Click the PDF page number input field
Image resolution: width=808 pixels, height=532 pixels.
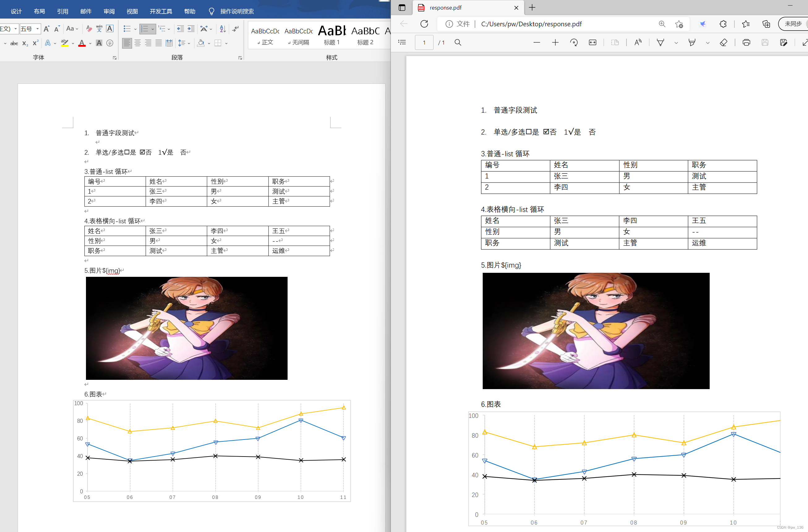(424, 42)
